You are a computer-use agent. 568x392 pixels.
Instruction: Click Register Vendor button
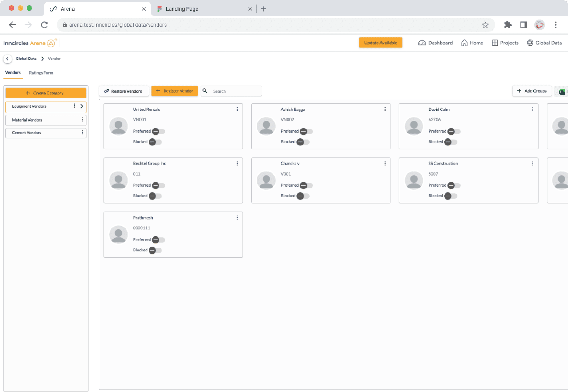click(x=175, y=91)
